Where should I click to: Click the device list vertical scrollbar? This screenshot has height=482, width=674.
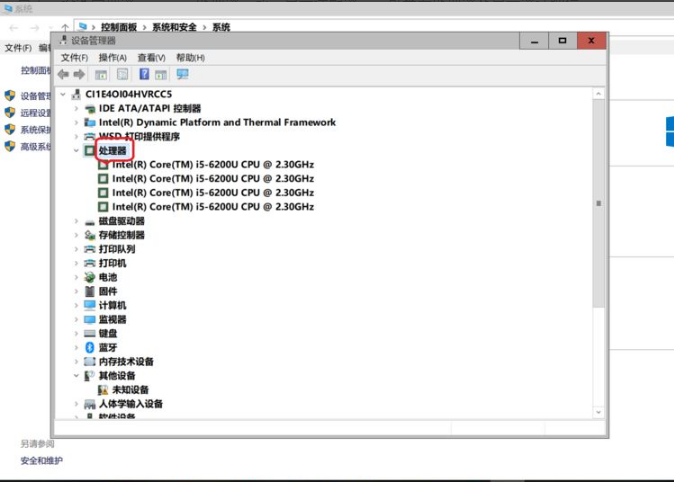coord(599,203)
